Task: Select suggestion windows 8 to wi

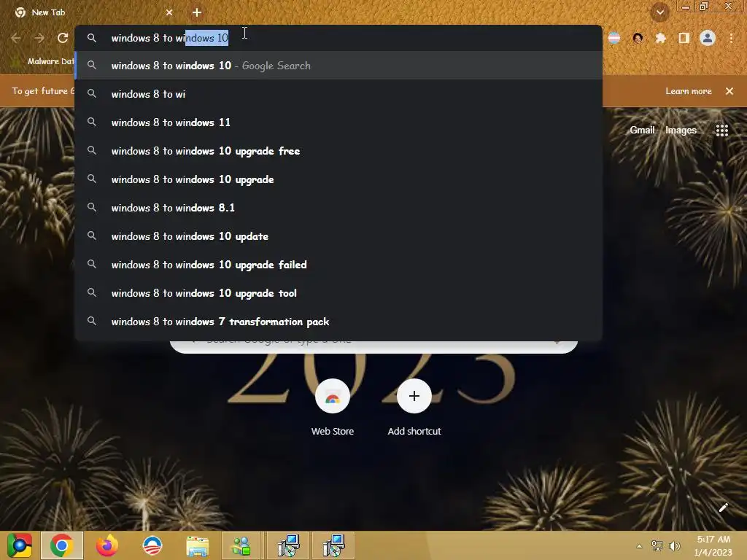Action: pos(338,94)
